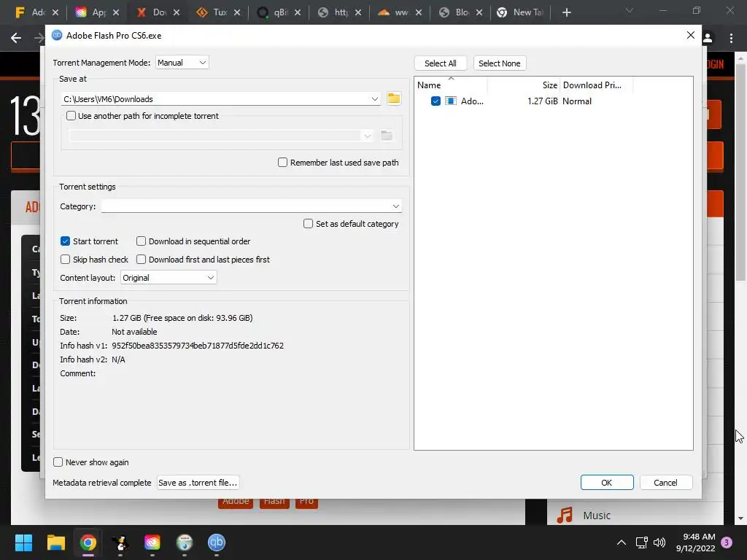Switch to the App browser tab

pyautogui.click(x=98, y=12)
